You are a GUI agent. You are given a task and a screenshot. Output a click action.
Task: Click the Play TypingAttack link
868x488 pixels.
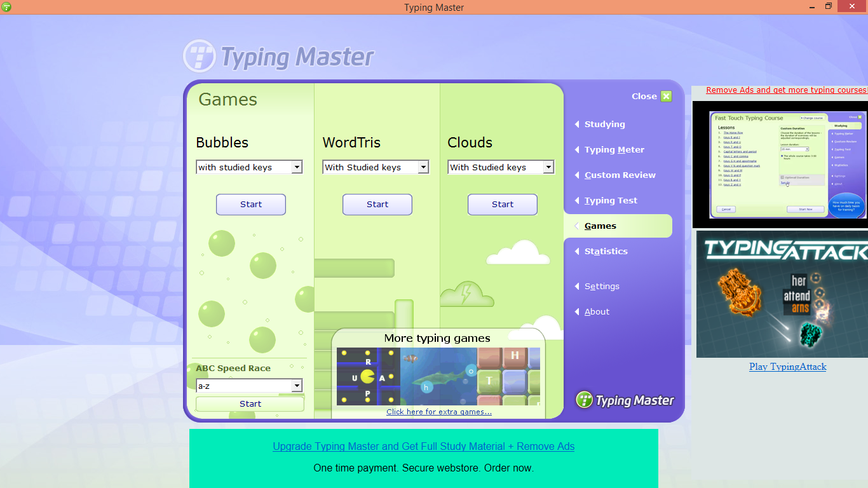click(x=788, y=367)
